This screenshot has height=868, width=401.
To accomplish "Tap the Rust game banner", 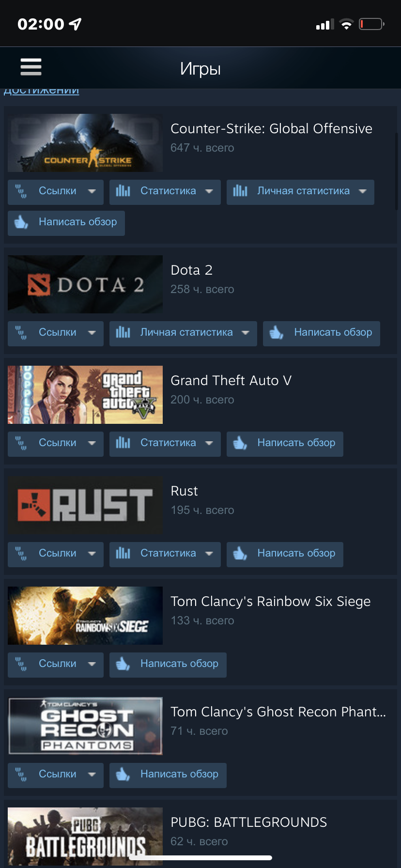I will pyautogui.click(x=85, y=505).
